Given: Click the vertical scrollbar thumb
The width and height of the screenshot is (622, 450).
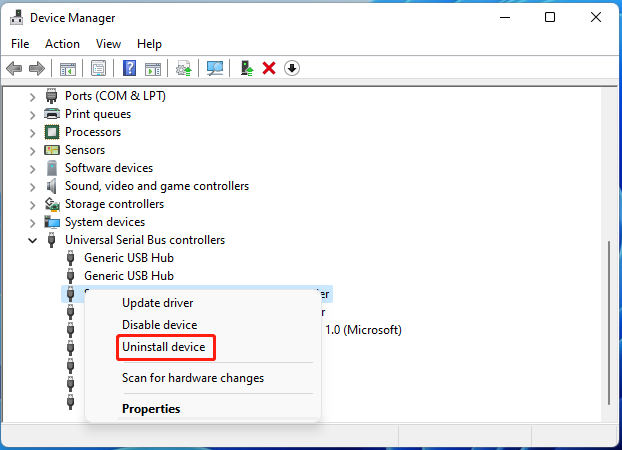Looking at the screenshot, I should coord(609,323).
